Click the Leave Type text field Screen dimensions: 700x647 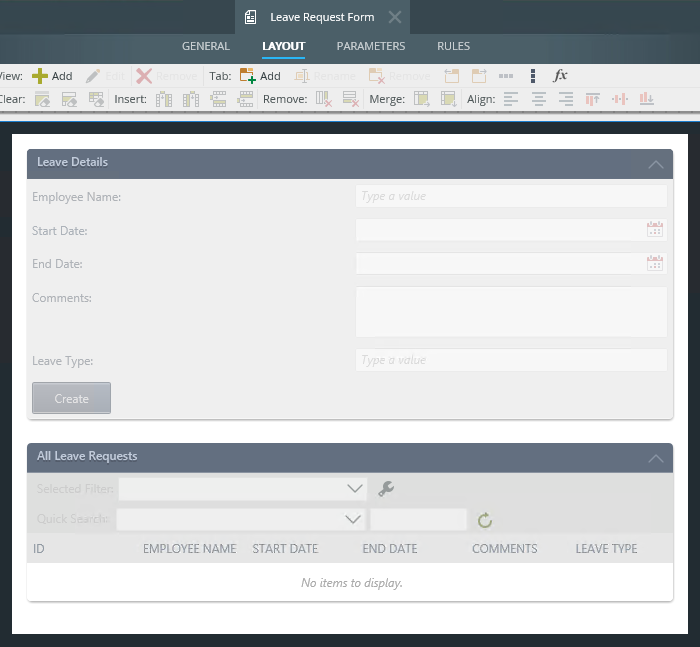[x=511, y=360]
